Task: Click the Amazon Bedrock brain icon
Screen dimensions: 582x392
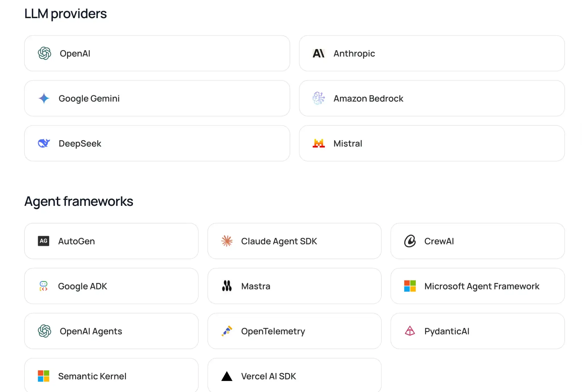Action: 318,98
